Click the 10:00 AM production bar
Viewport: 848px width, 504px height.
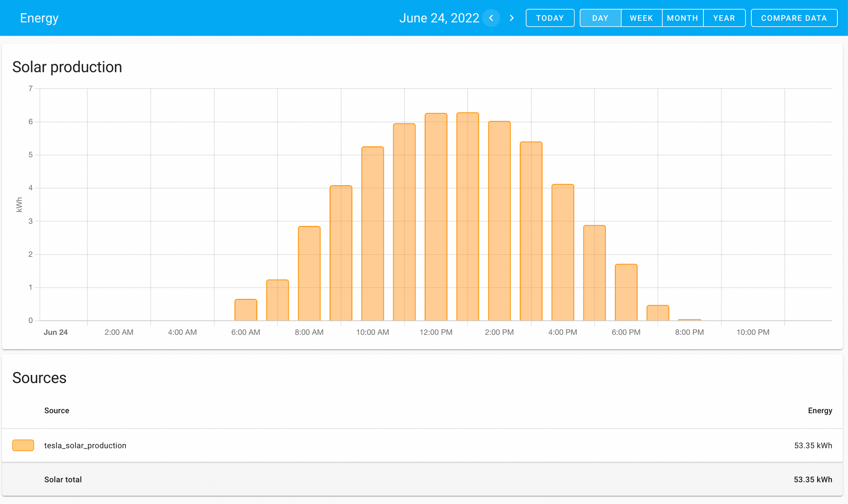[372, 233]
